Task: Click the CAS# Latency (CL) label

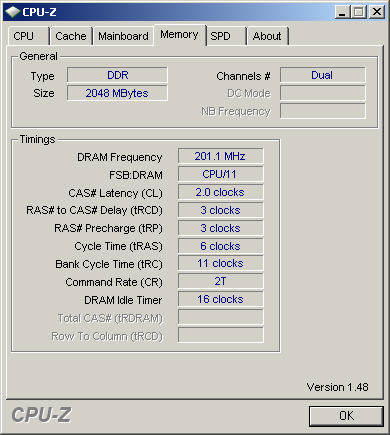Action: tap(115, 193)
